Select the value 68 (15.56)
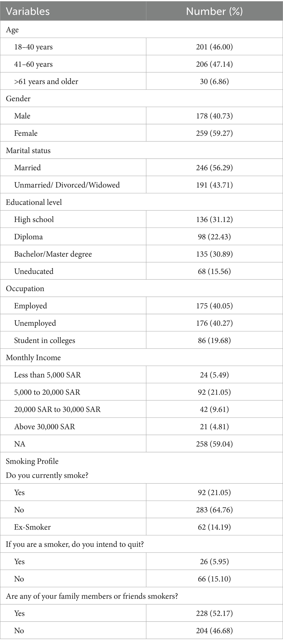Screen dimensions: 283x644 214,271
